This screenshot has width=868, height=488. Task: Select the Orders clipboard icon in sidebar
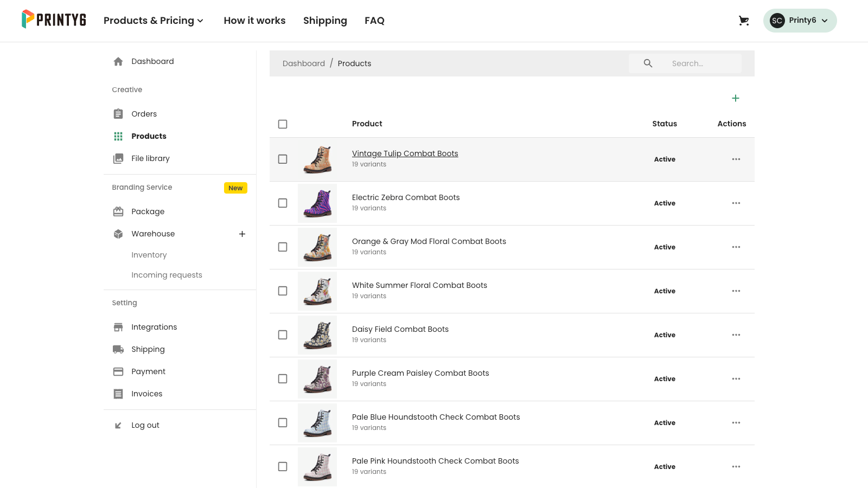118,114
